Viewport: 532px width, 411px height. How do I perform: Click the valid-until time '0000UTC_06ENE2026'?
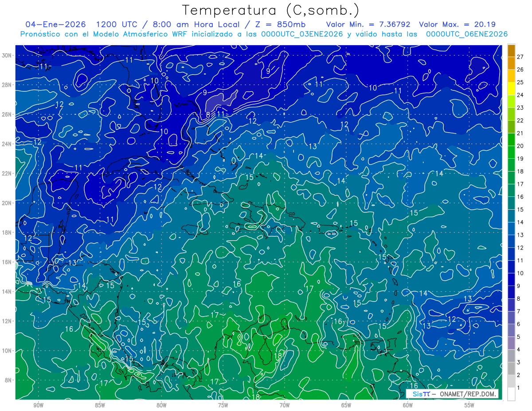pyautogui.click(x=467, y=34)
